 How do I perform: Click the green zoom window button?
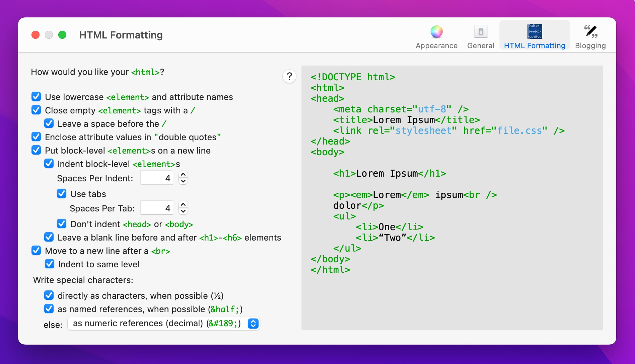(62, 35)
